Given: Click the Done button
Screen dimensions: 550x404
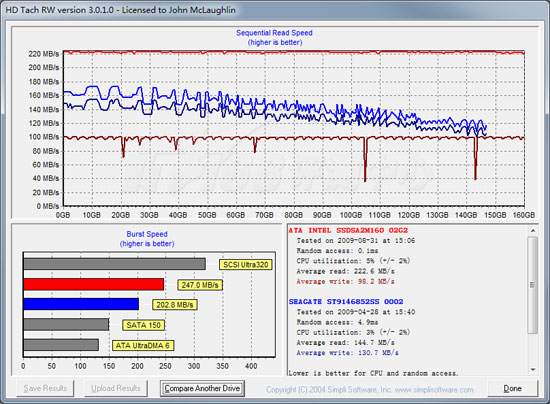Looking at the screenshot, I should coord(512,389).
